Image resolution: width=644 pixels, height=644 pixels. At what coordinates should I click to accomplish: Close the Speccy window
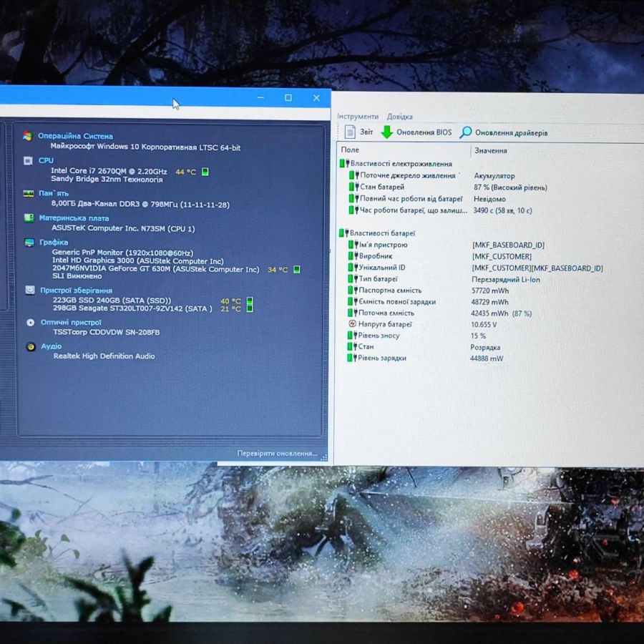316,98
